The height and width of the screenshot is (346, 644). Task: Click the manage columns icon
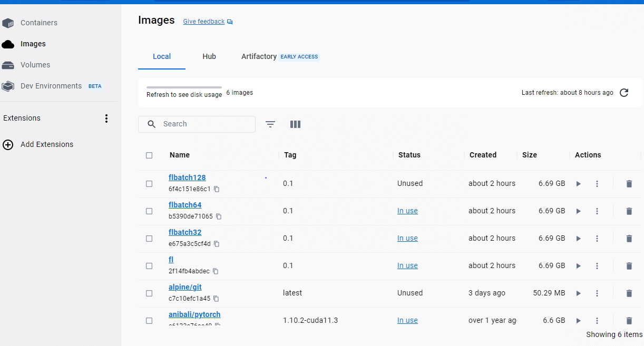tap(295, 124)
